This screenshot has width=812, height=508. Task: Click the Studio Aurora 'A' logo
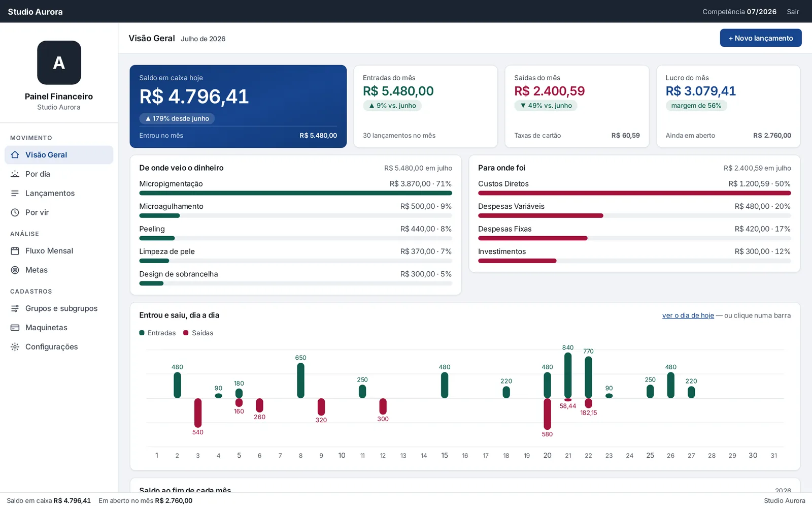point(59,62)
